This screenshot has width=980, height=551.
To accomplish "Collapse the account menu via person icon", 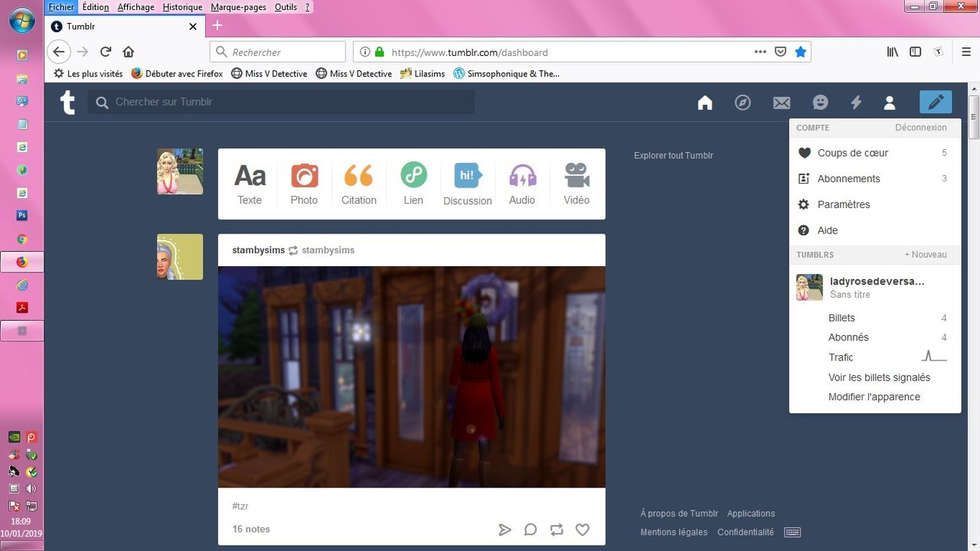I will pyautogui.click(x=889, y=103).
